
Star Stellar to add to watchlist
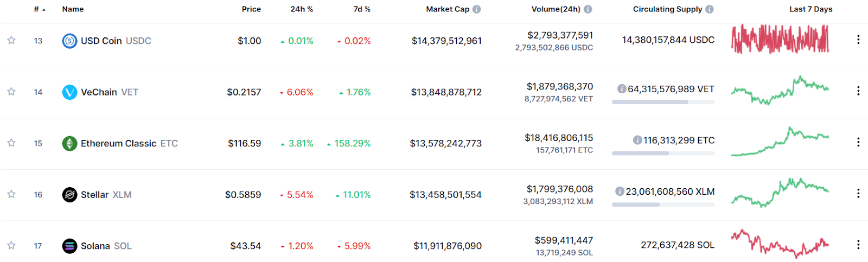point(11,194)
